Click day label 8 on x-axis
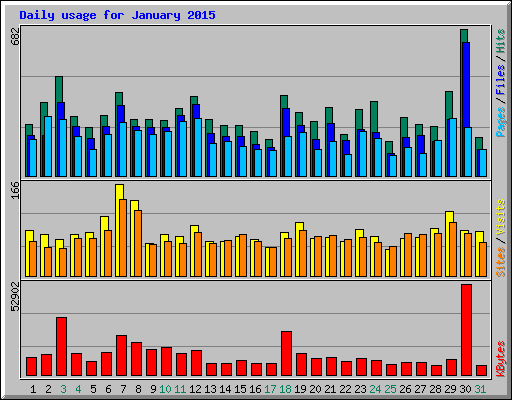This screenshot has width=512, height=400. pyautogui.click(x=138, y=389)
